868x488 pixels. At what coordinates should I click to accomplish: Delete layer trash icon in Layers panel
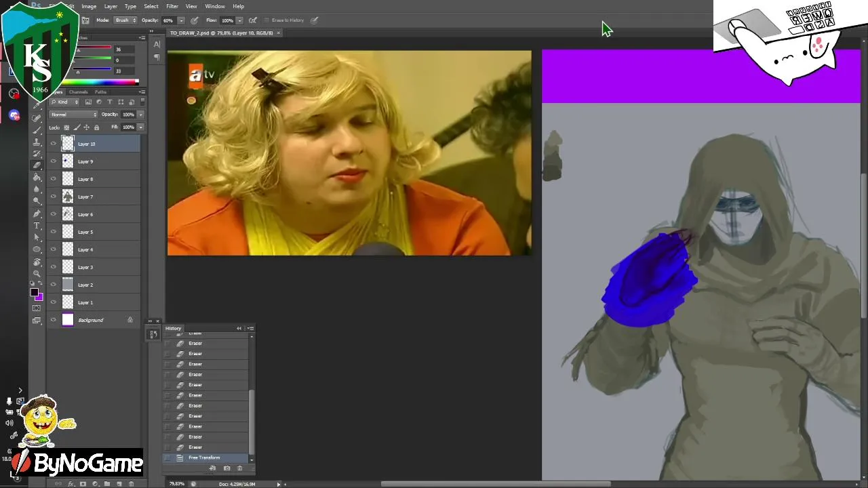132,484
